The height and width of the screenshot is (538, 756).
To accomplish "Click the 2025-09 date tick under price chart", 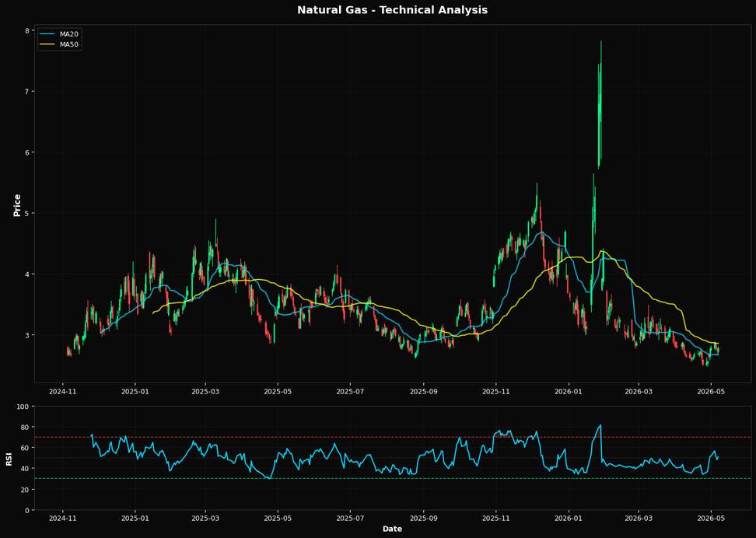I will (424, 391).
